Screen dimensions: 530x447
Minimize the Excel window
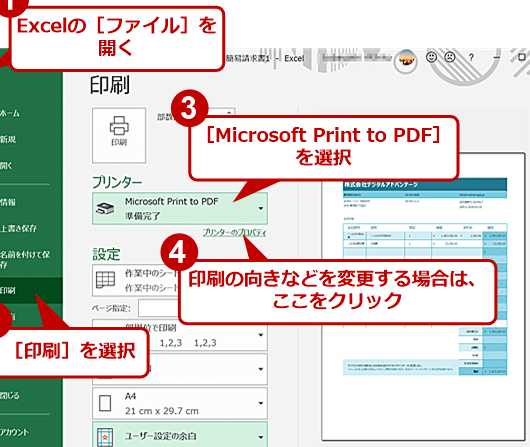click(497, 57)
